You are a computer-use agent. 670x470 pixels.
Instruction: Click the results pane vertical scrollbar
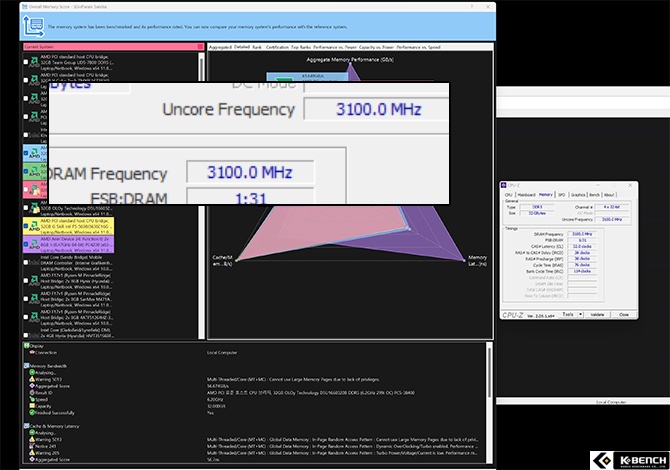pyautogui.click(x=489, y=402)
